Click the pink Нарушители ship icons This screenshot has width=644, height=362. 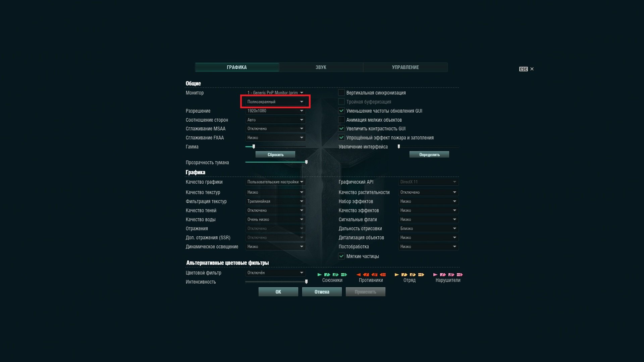[x=448, y=275]
